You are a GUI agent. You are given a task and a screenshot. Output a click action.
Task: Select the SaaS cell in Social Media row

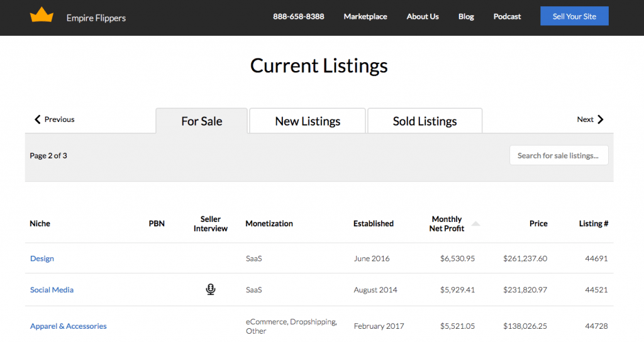point(254,290)
